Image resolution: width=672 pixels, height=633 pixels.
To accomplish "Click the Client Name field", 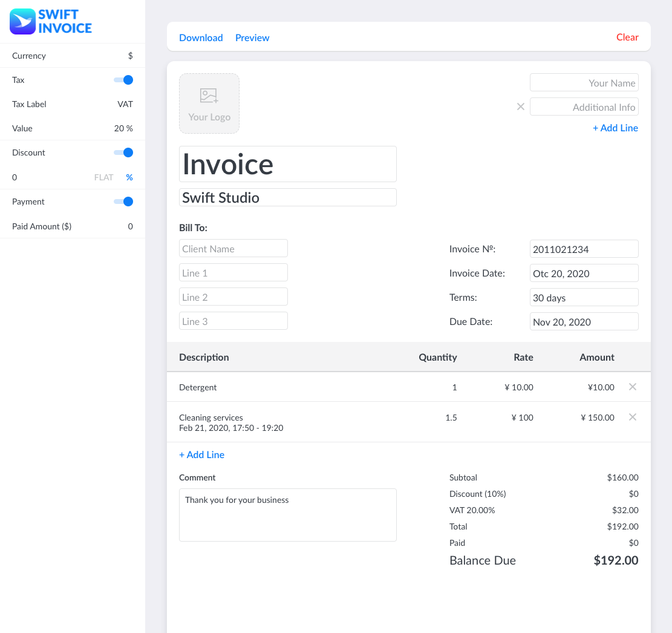I will point(233,248).
